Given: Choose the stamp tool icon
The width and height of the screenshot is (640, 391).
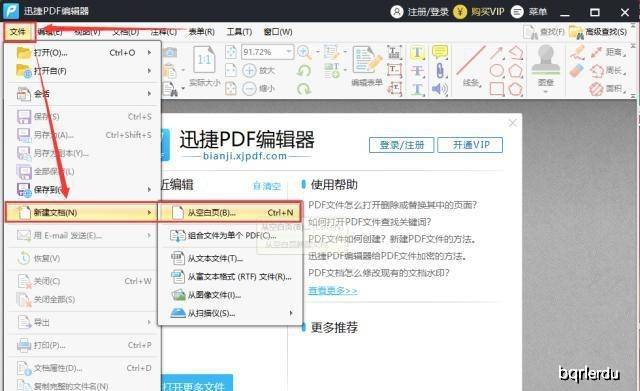Looking at the screenshot, I should [x=546, y=60].
